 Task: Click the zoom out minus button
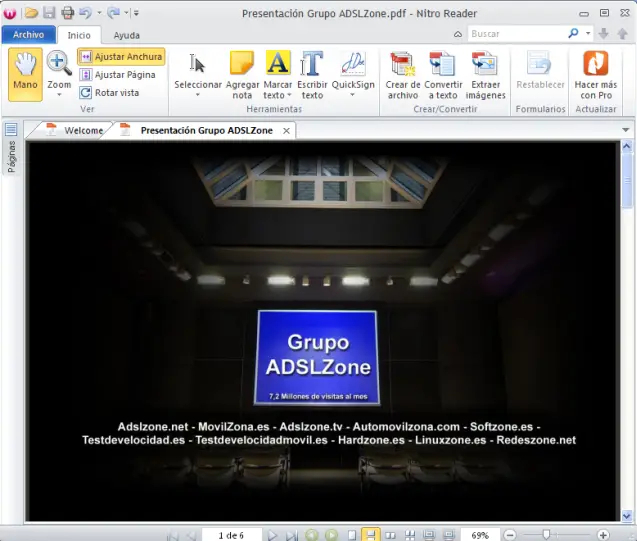pyautogui.click(x=510, y=535)
